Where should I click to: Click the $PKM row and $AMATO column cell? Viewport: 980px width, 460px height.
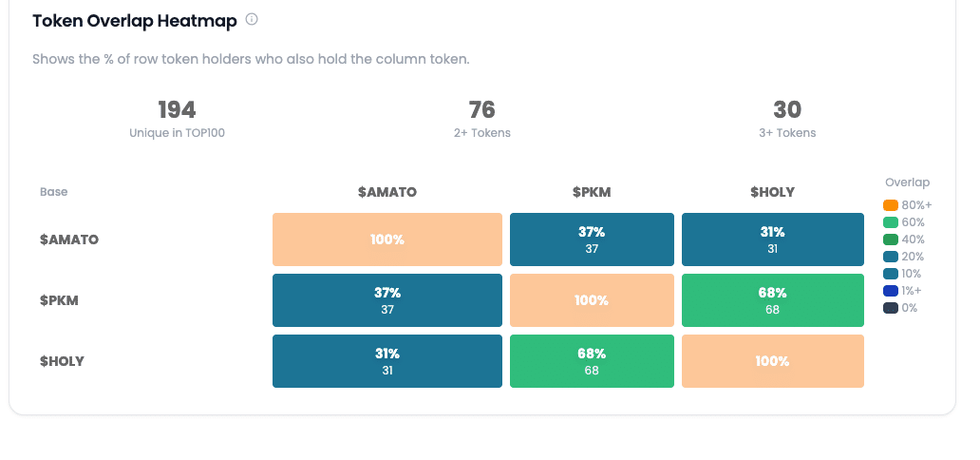tap(386, 300)
